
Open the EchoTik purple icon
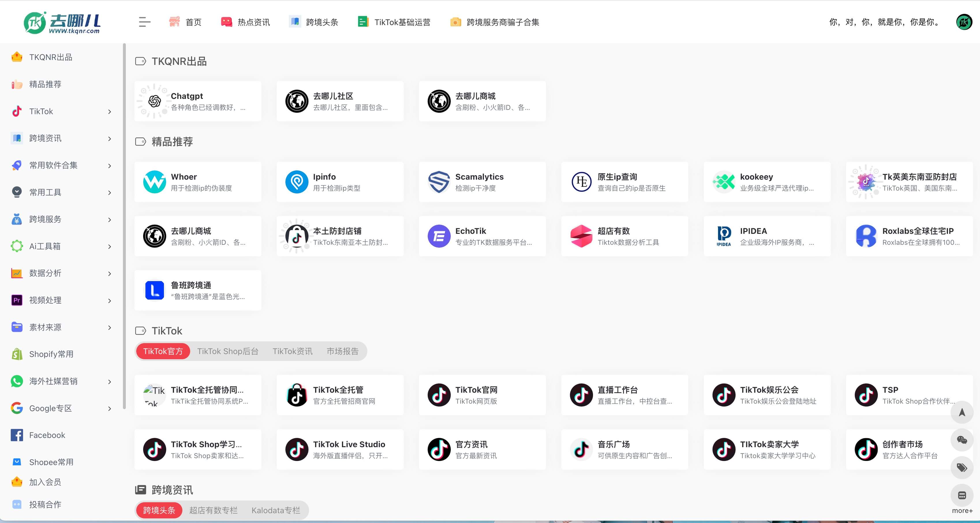point(439,236)
